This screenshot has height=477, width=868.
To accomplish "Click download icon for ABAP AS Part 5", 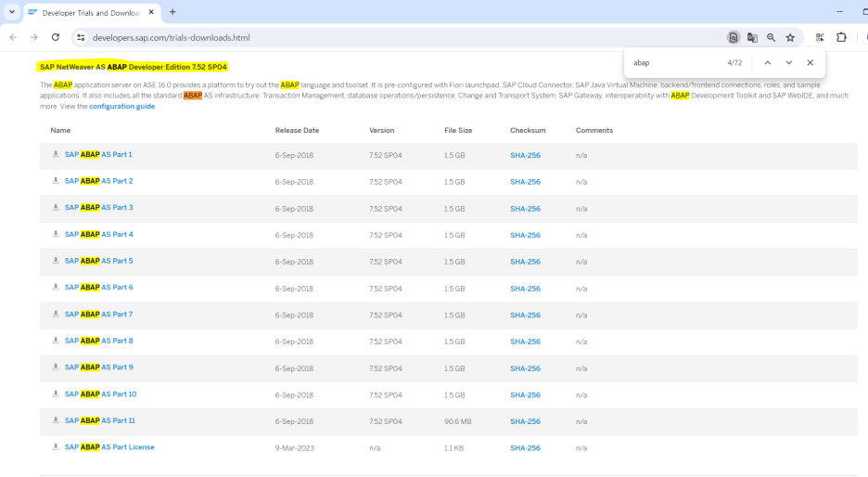I will coord(56,261).
